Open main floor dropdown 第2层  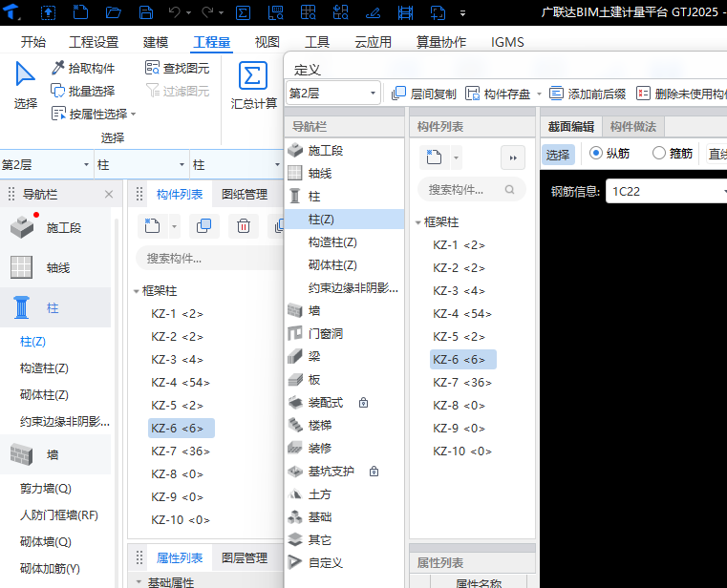[47, 164]
